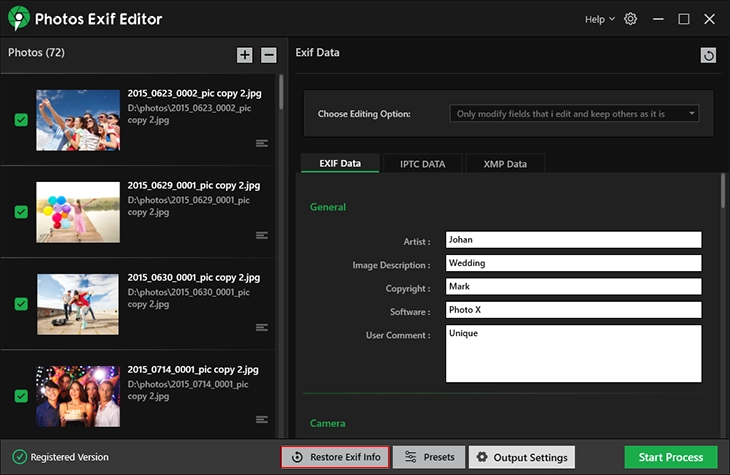Open details icon for 2015_0630_0001_pic photo
This screenshot has height=475, width=730.
tap(262, 327)
